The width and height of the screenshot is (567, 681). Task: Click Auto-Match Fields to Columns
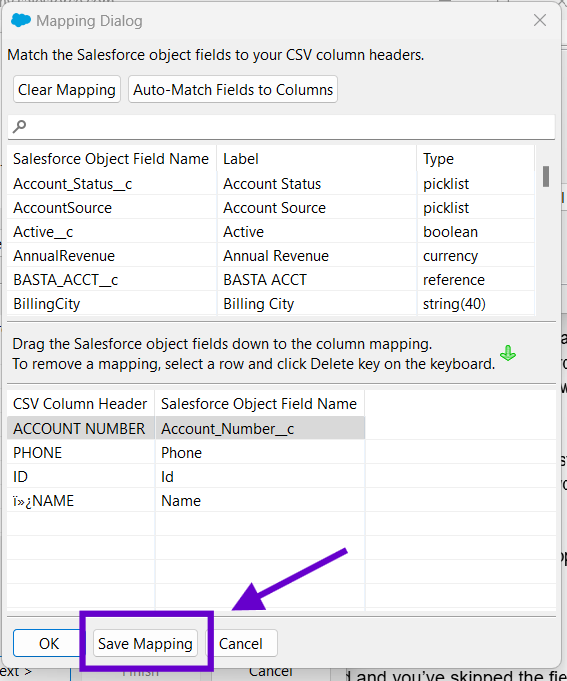233,89
